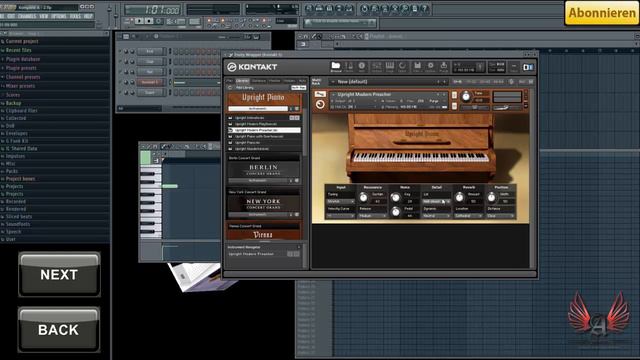The image size is (640, 360).
Task: Click FL Studio play button
Action: pos(140,21)
